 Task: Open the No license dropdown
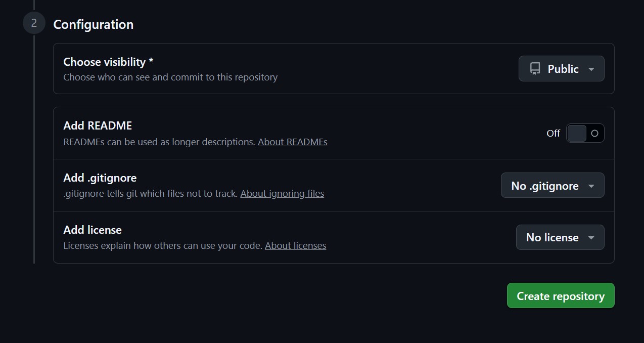click(560, 237)
